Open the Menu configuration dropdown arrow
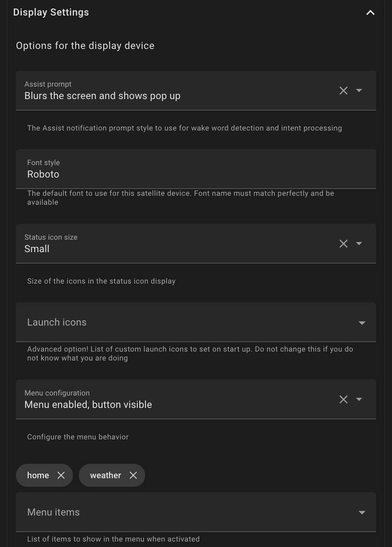Viewport: 392px width, 547px height. [x=359, y=399]
